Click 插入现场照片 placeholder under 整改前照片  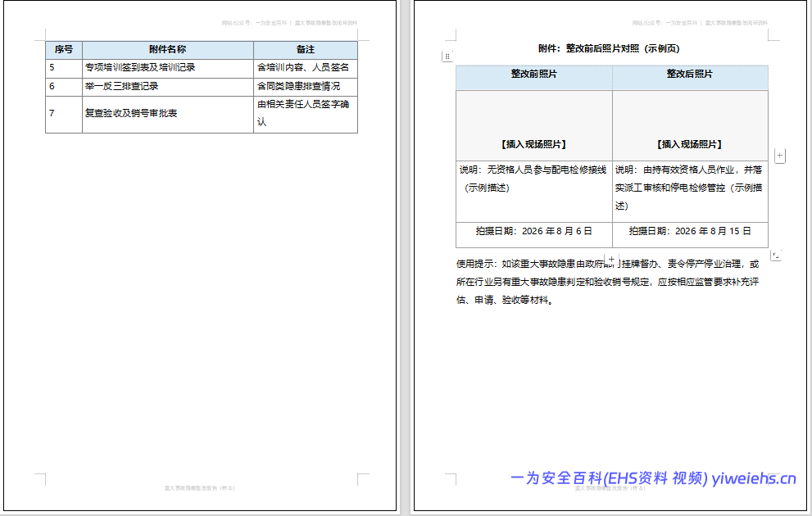coord(534,144)
